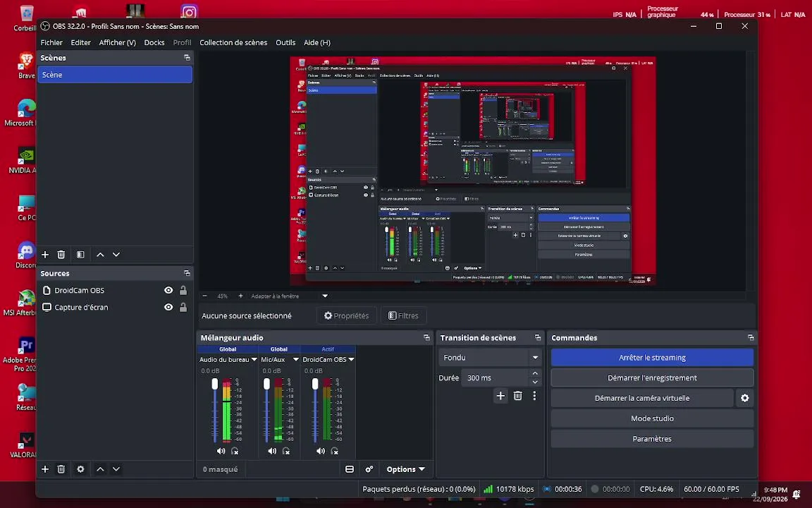
Task: Open the Docks menu
Action: coord(154,42)
